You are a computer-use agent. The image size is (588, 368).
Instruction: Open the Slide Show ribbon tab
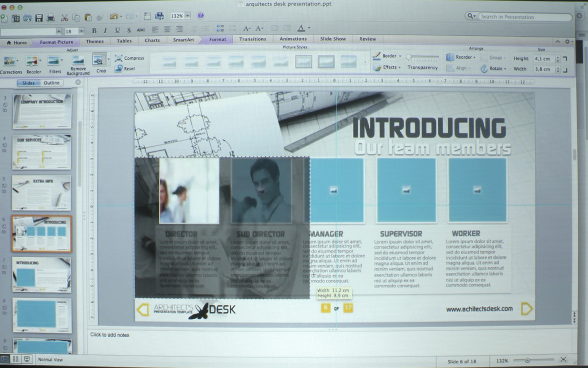[333, 39]
